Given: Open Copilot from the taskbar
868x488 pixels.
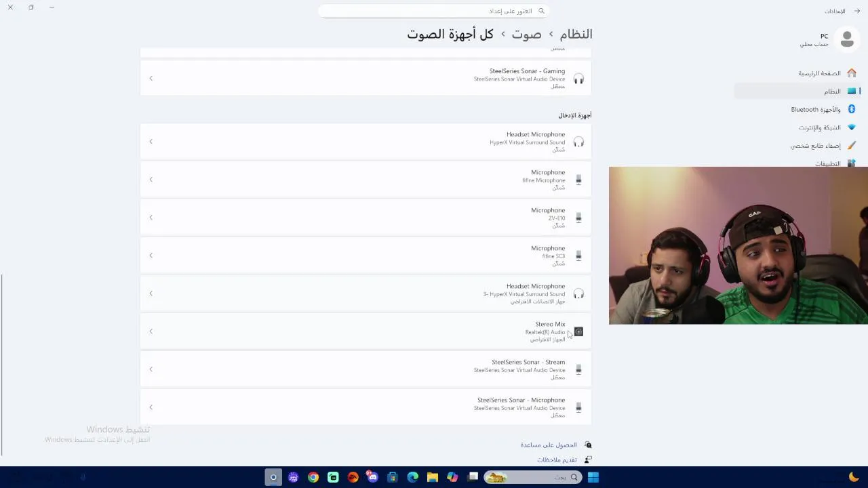Looking at the screenshot, I should (452, 477).
